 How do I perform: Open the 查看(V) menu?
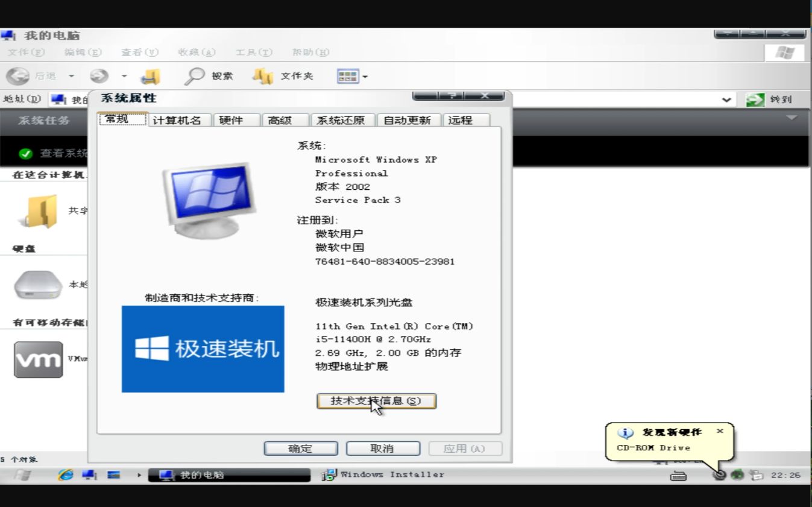[x=139, y=52]
